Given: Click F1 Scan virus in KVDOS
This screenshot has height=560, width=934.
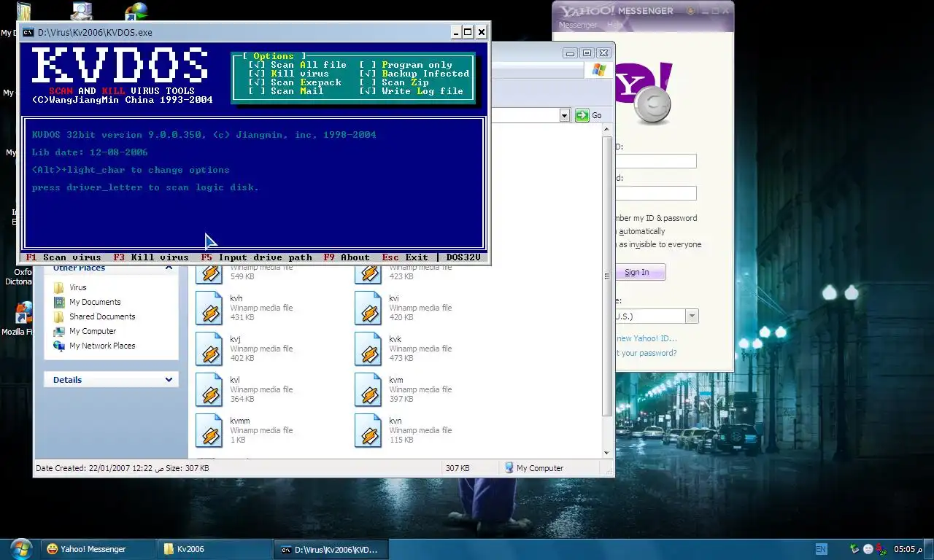Looking at the screenshot, I should click(63, 257).
